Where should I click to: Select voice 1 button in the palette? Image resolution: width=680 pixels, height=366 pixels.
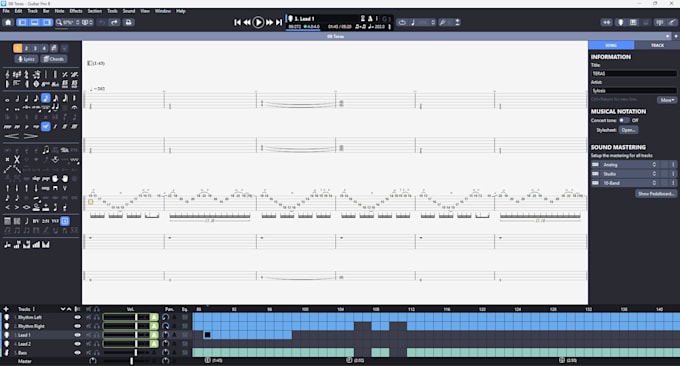coord(17,48)
